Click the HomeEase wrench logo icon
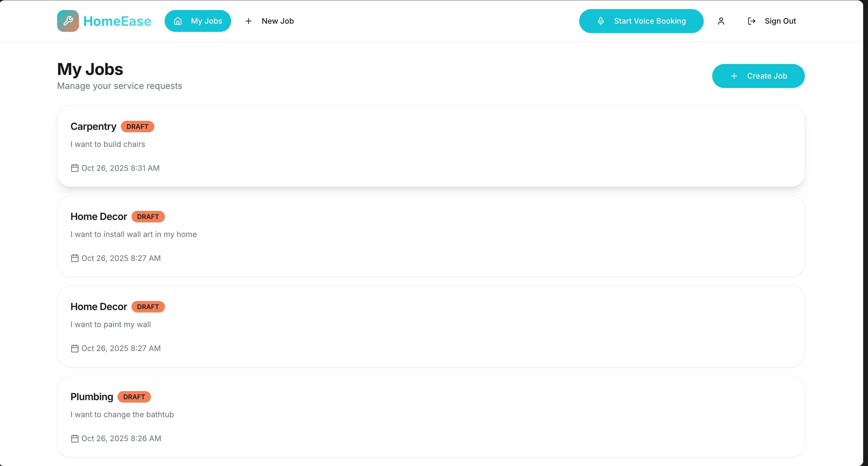The height and width of the screenshot is (466, 868). click(68, 21)
